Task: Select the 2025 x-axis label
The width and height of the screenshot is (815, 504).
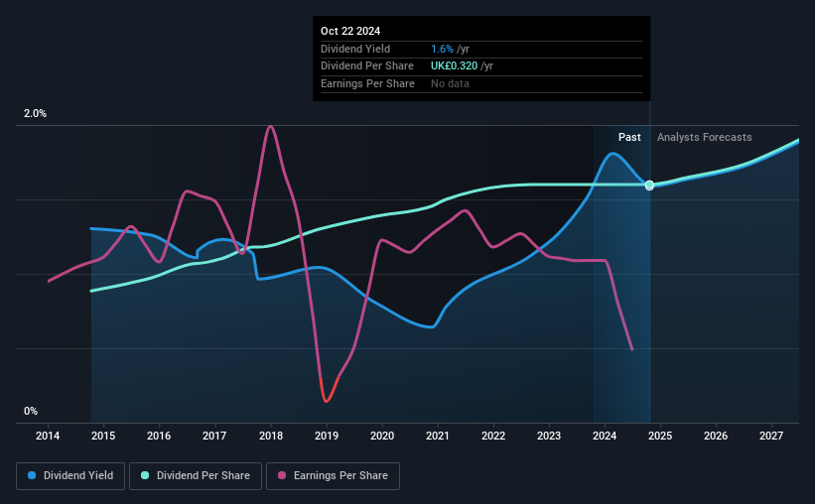Action: pos(660,436)
